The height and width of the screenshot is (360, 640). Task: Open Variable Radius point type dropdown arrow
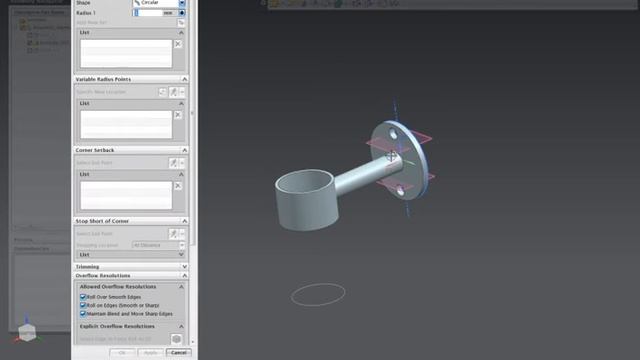(182, 92)
